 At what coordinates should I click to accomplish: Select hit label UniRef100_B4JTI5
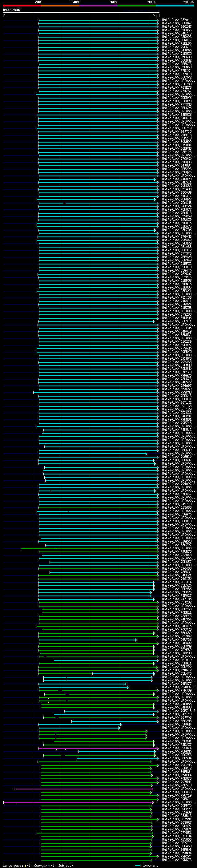point(177,132)
